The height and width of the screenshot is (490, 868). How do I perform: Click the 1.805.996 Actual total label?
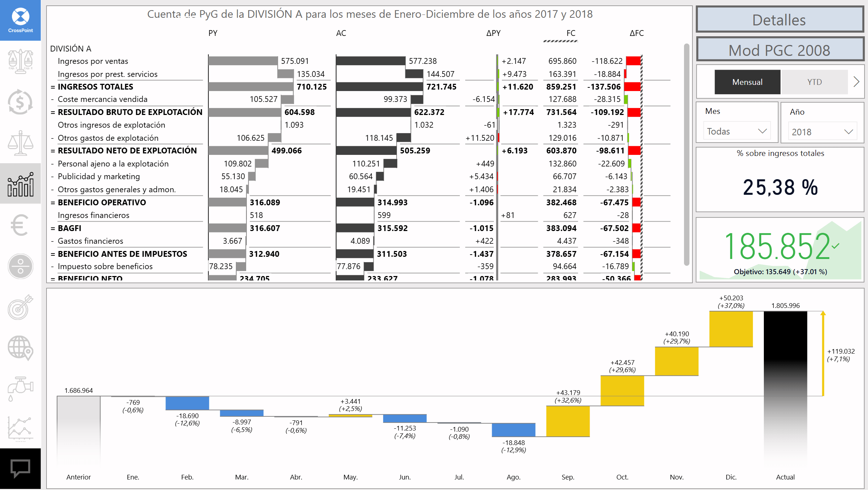[785, 305]
